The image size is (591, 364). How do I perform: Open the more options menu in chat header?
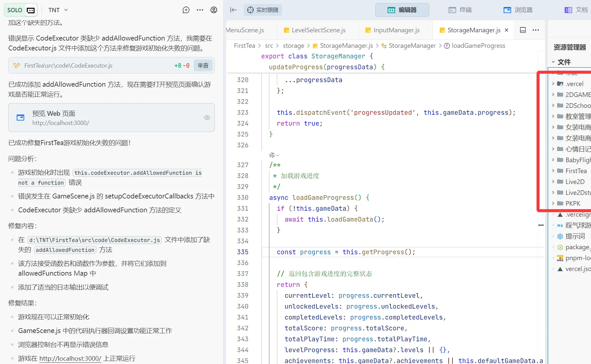click(x=200, y=10)
